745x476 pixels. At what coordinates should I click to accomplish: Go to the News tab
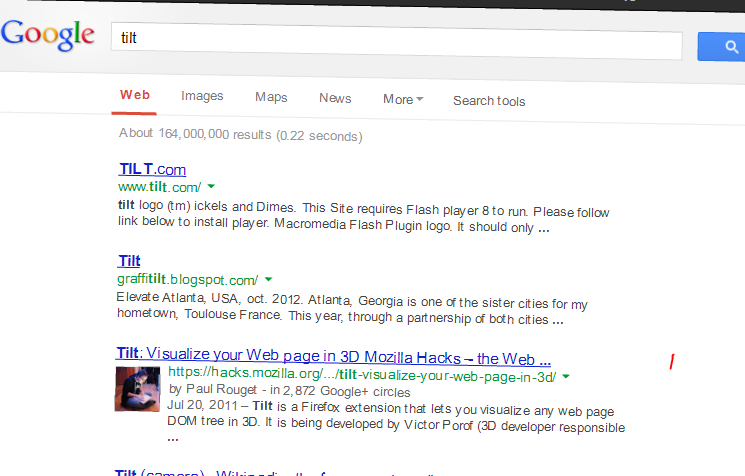tap(335, 98)
